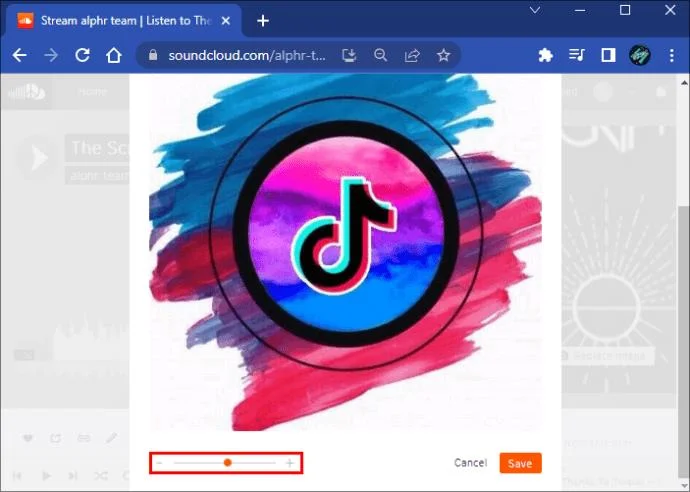This screenshot has width=690, height=492.
Task: Open the Chrome three-dot menu
Action: pos(672,55)
